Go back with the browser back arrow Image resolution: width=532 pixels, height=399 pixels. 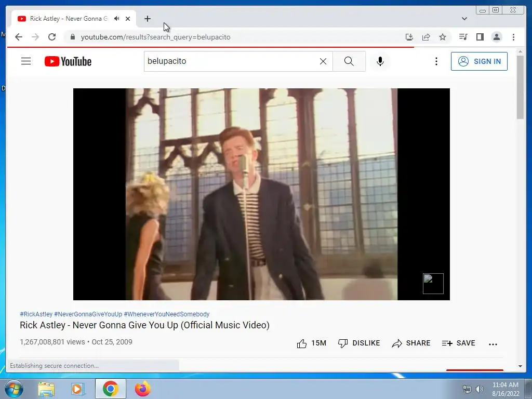point(19,37)
